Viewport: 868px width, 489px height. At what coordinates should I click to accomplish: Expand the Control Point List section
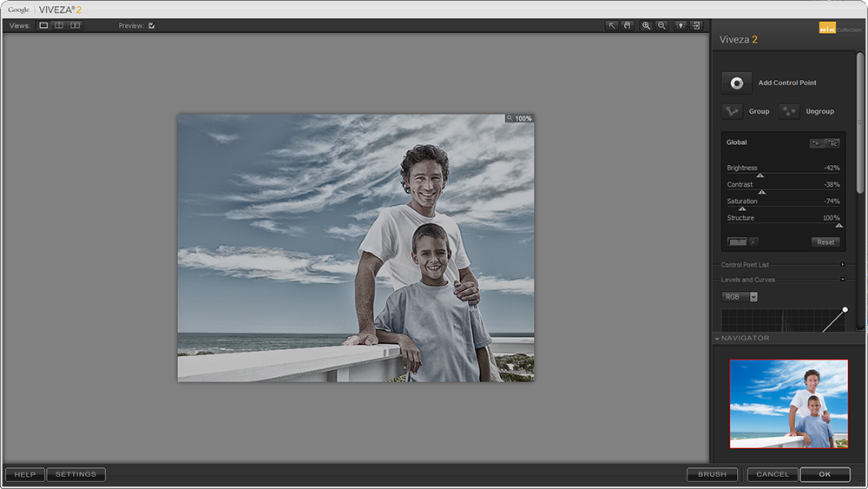click(x=843, y=265)
